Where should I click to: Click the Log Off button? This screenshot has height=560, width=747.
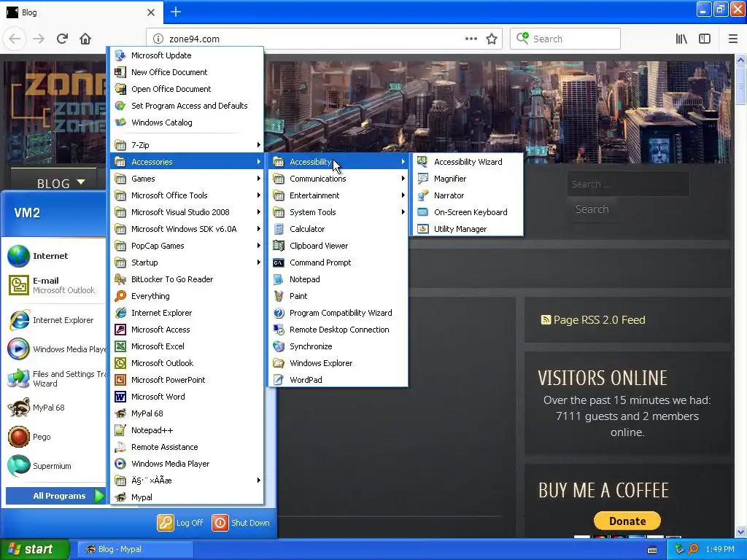tap(181, 522)
